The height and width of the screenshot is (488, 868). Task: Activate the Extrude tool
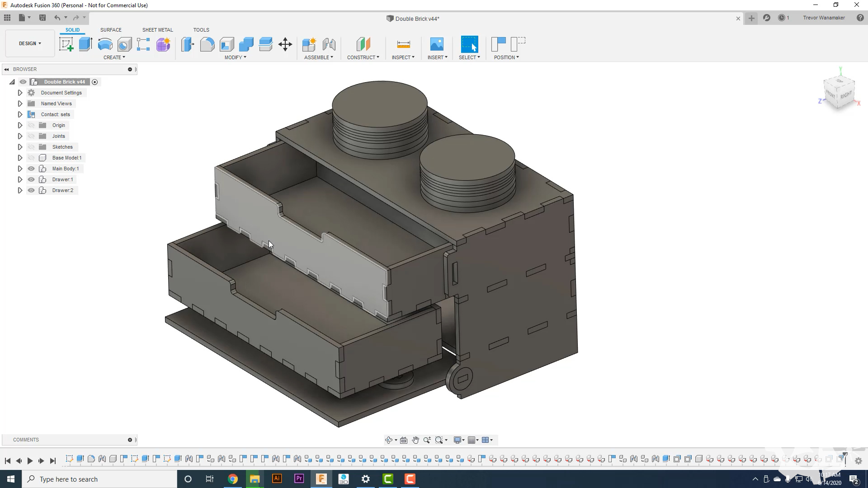tap(86, 44)
